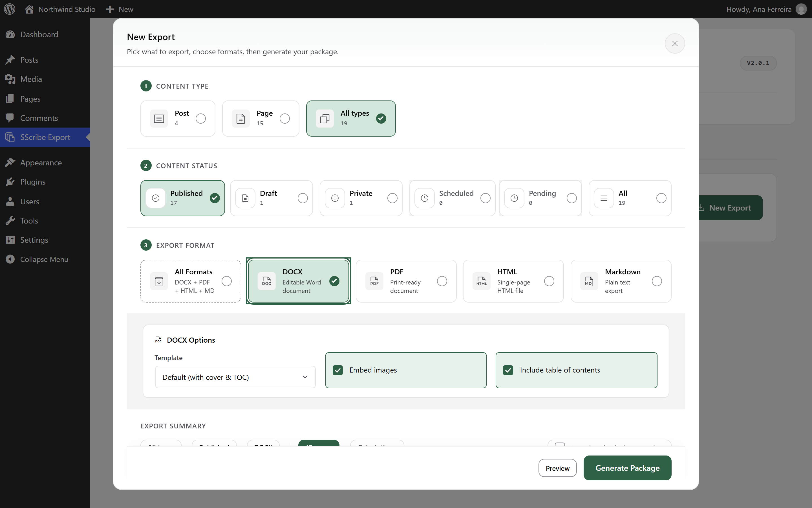Click the Settings sliders icon in sidebar
This screenshot has height=508, width=812.
tap(10, 240)
